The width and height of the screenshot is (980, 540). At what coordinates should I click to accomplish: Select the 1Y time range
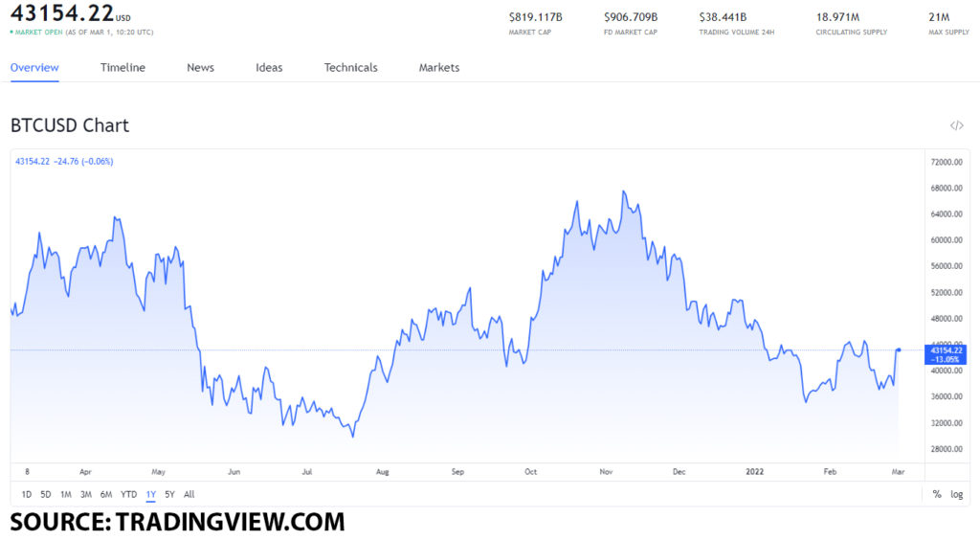(150, 494)
